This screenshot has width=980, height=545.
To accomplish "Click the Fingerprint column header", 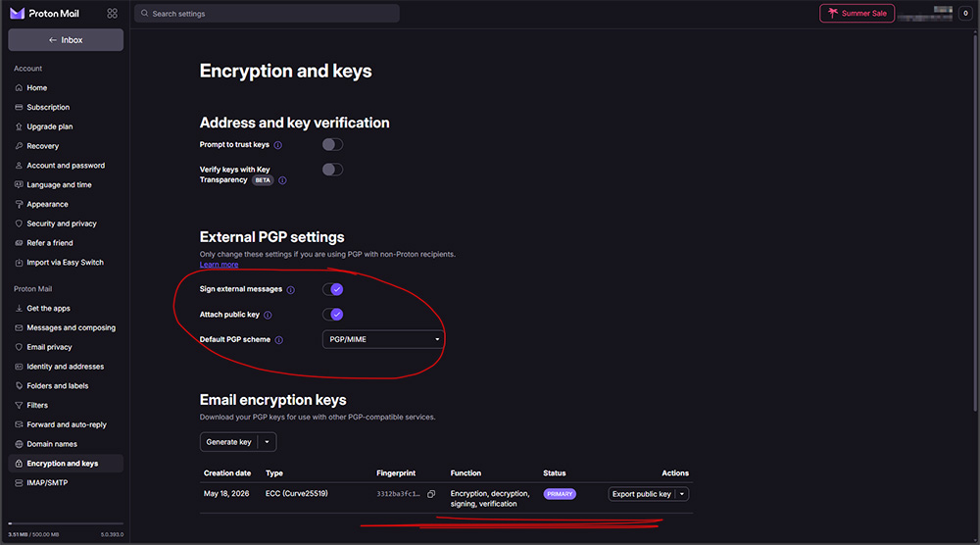I will click(396, 473).
